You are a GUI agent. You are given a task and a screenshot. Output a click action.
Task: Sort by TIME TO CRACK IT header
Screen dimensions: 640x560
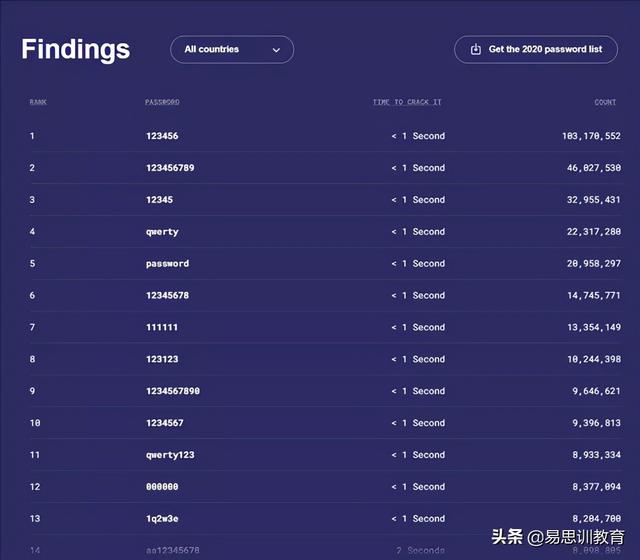click(407, 102)
